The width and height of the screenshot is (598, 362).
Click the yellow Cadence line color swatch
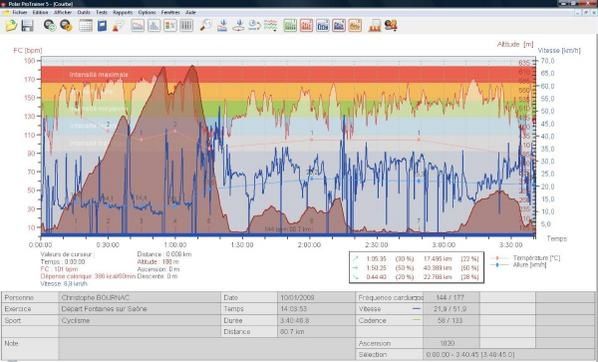coord(417,320)
